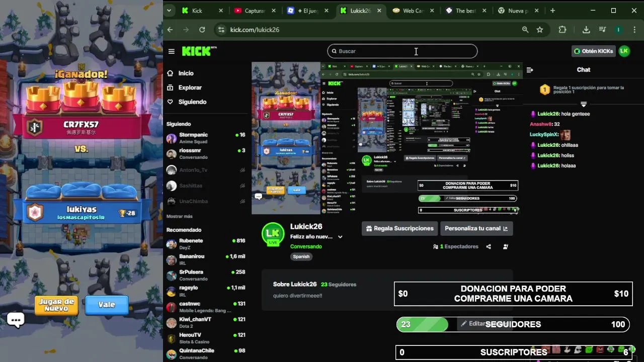The height and width of the screenshot is (362, 644).
Task: Open the Anton1o_Tv offline channel
Action: pos(206,170)
